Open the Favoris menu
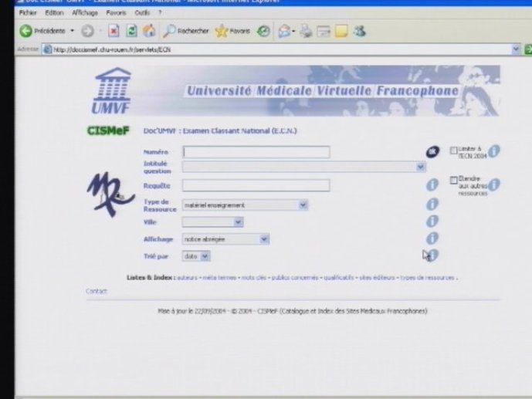The width and height of the screenshot is (532, 399). [x=116, y=13]
